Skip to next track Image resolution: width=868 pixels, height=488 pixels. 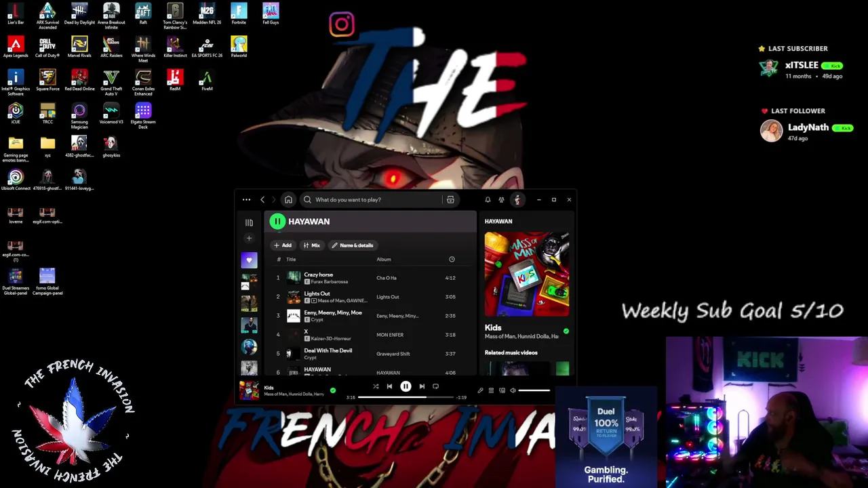tap(422, 386)
